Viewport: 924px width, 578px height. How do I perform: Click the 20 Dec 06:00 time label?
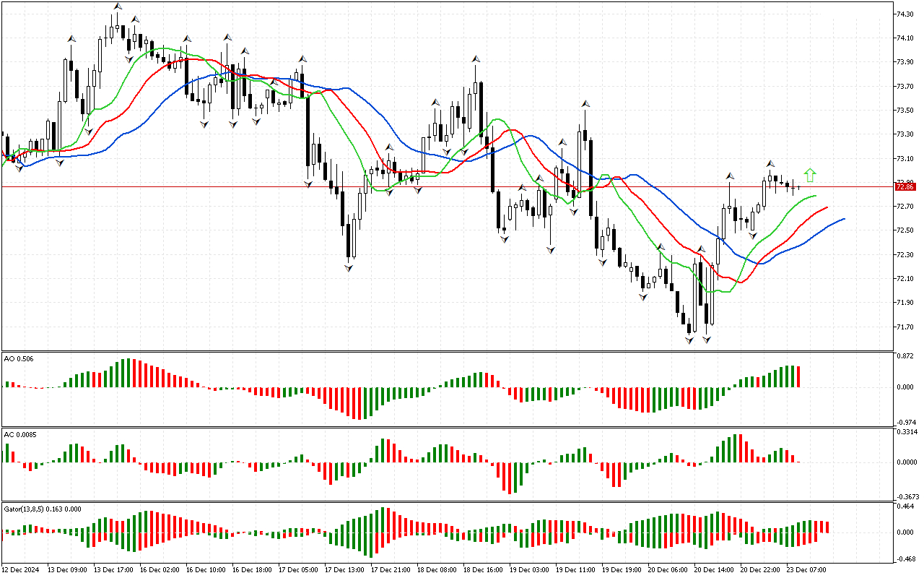[668, 569]
